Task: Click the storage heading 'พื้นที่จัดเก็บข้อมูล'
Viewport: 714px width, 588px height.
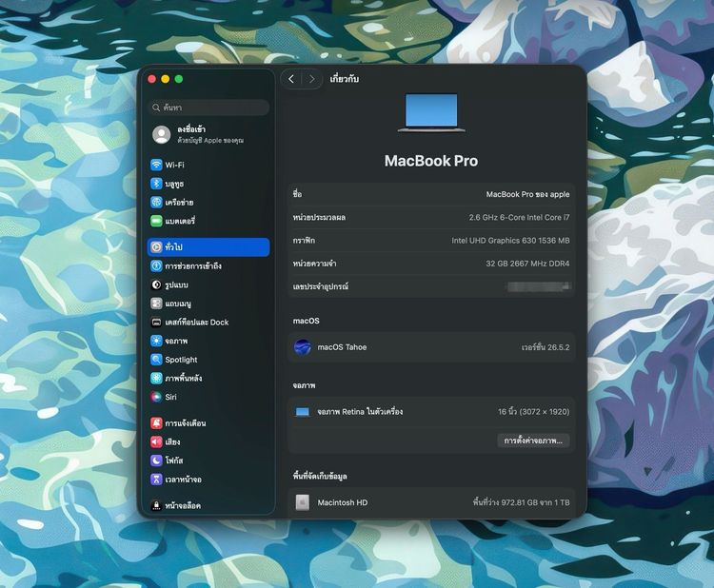Action: [x=320, y=476]
